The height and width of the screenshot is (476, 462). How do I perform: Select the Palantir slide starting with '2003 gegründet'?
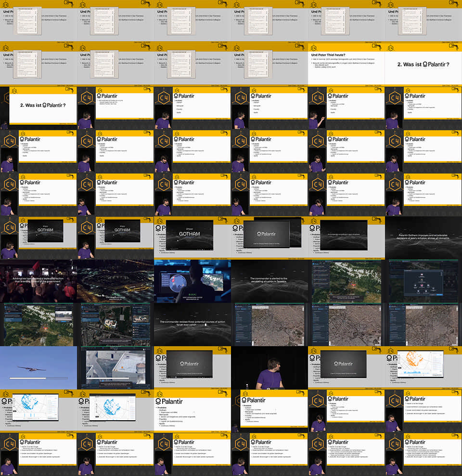pyautogui.click(x=115, y=108)
